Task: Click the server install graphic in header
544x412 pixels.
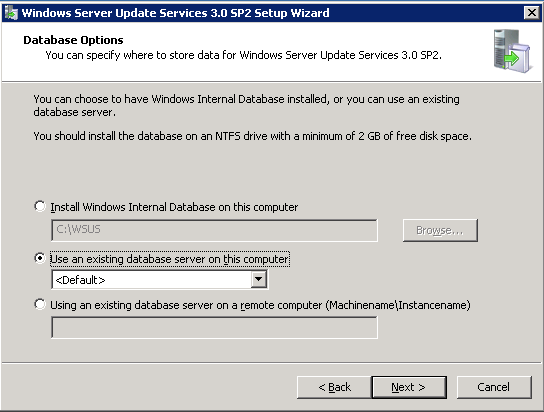Action: [512, 51]
